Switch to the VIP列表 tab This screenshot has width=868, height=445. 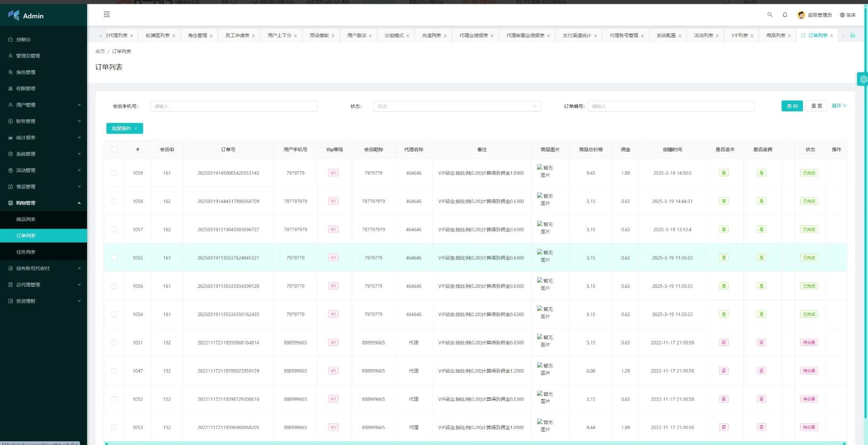tap(739, 36)
